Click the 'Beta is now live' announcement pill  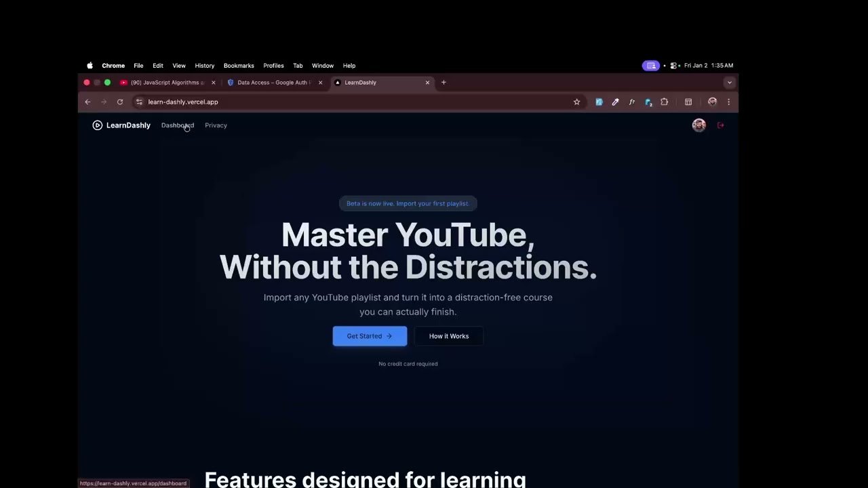click(408, 203)
